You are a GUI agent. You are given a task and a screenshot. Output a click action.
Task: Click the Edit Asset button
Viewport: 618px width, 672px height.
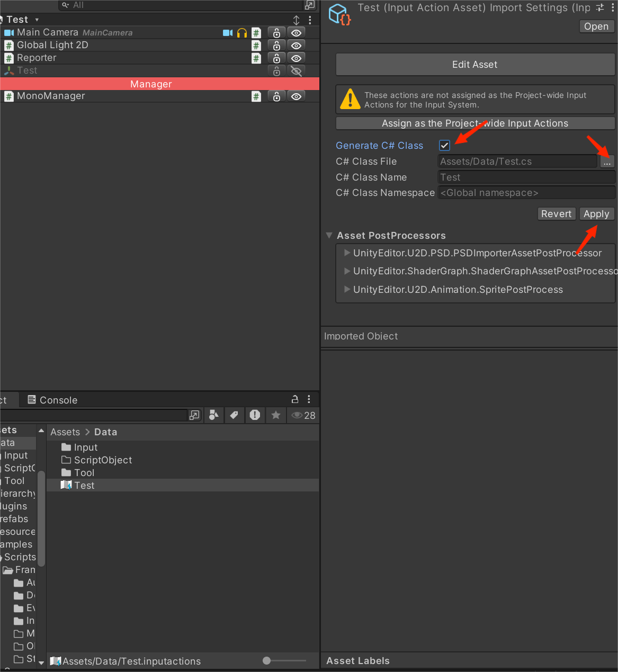pos(474,65)
